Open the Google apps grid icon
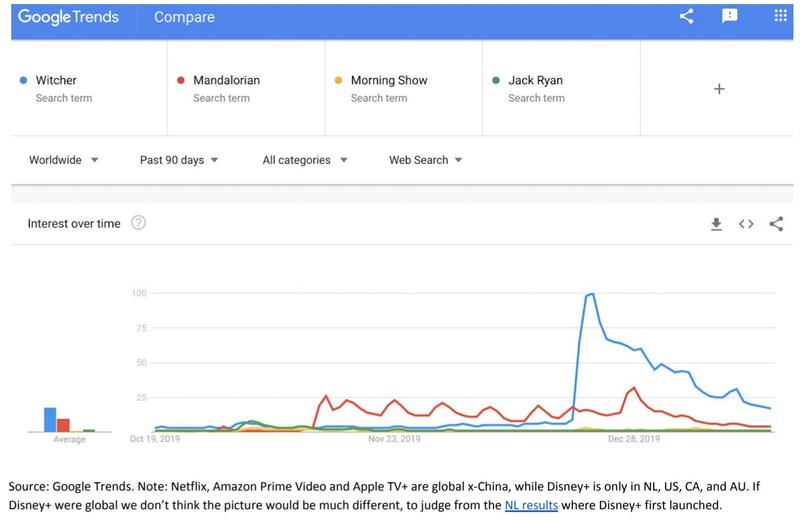This screenshot has height=522, width=800. (x=781, y=16)
